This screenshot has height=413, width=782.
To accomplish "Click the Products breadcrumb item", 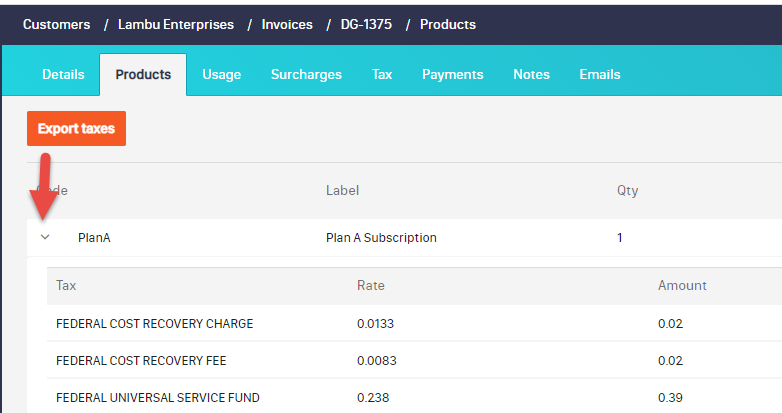I will (x=448, y=24).
